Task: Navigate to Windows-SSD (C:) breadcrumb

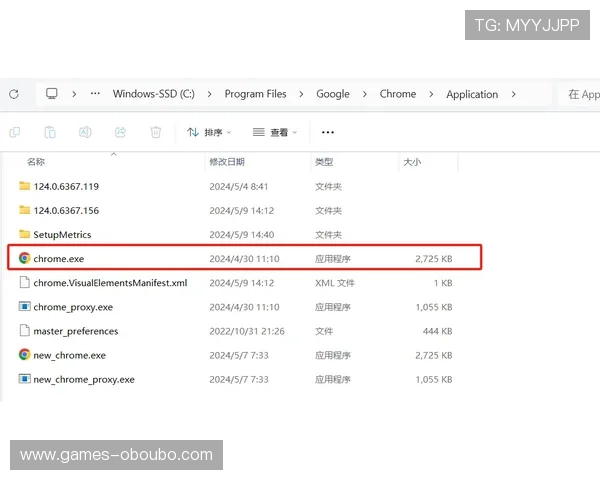Action: [x=153, y=94]
